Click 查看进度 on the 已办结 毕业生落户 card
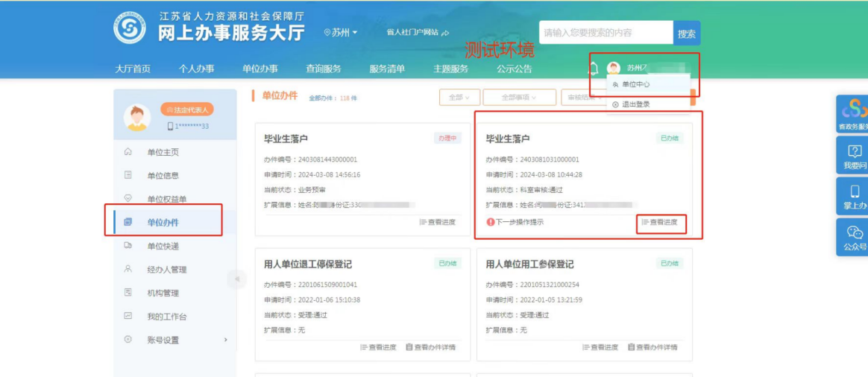 [x=660, y=222]
